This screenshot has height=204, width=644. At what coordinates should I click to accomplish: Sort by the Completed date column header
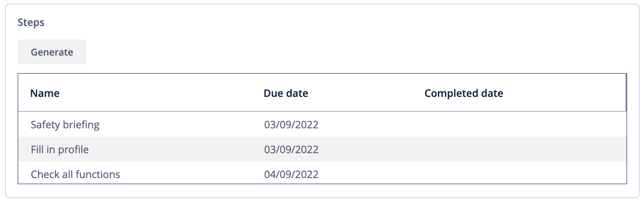pyautogui.click(x=464, y=93)
